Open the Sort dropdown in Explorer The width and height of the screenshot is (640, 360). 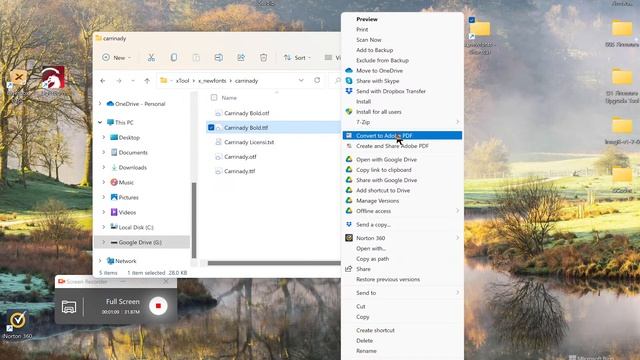pyautogui.click(x=298, y=58)
